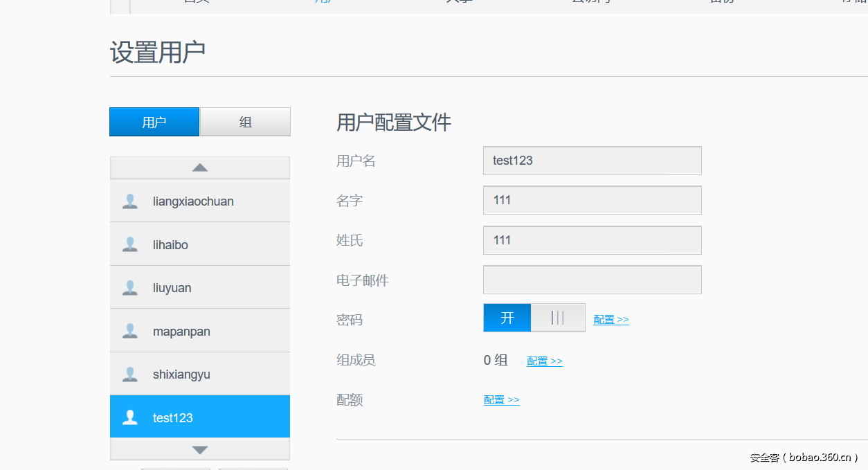Focus the empty 电子邮件 field
Viewport: 868px width, 470px height.
tap(592, 280)
